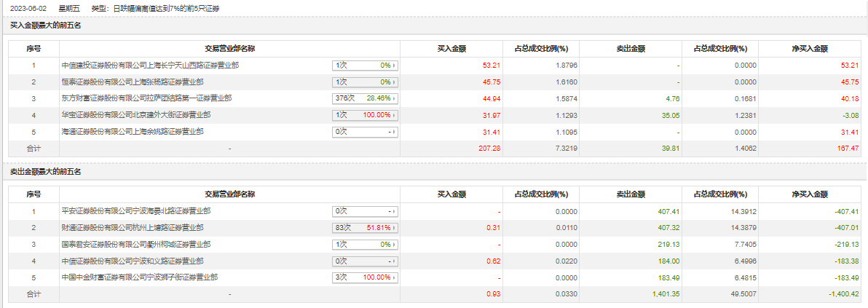
Task: Open 中信证券宁波和义路证券营业部 link
Action: (133, 261)
